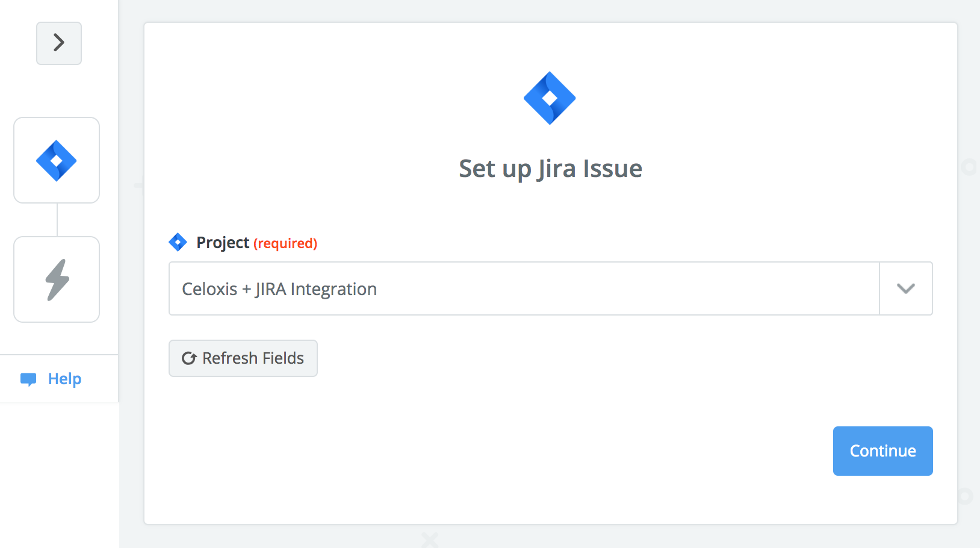Image resolution: width=980 pixels, height=548 pixels.
Task: Click the circular refresh arrow icon
Action: pos(189,358)
